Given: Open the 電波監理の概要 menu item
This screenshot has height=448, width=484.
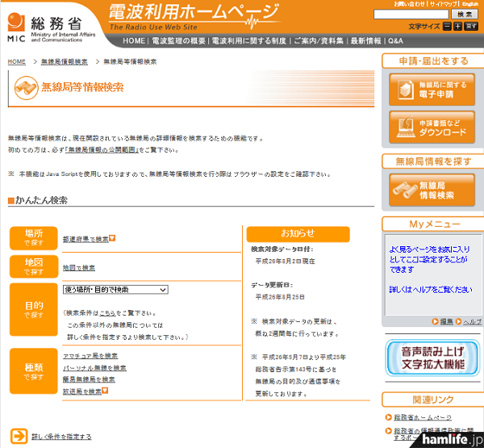Looking at the screenshot, I should coord(179,40).
